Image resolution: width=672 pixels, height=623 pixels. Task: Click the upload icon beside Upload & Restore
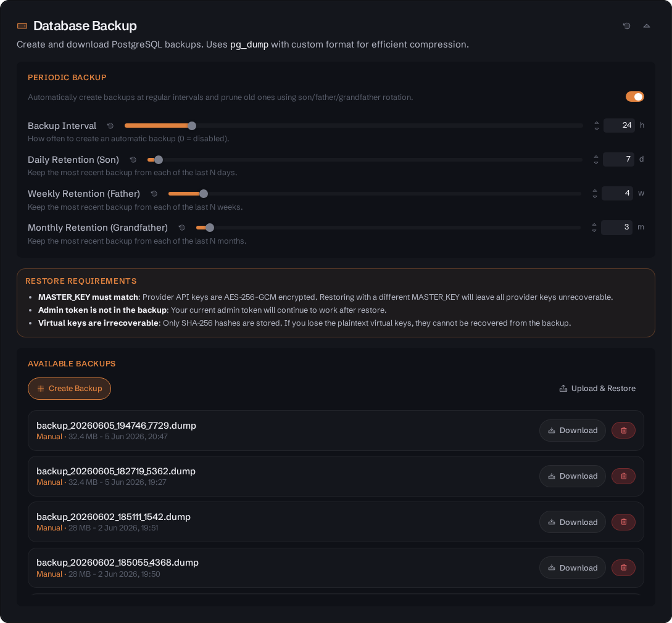tap(563, 389)
